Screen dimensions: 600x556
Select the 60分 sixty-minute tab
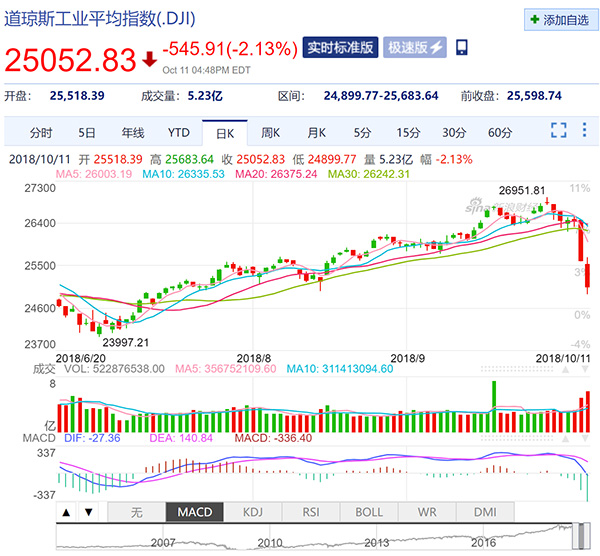pos(500,133)
